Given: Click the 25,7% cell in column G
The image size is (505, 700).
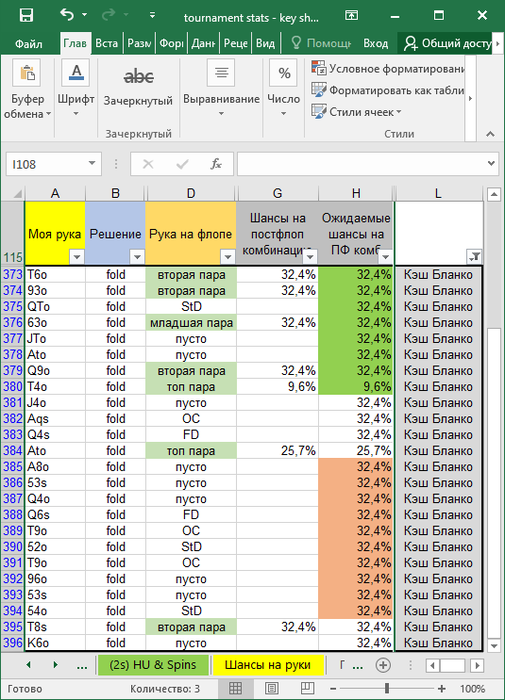Looking at the screenshot, I should coord(277,451).
